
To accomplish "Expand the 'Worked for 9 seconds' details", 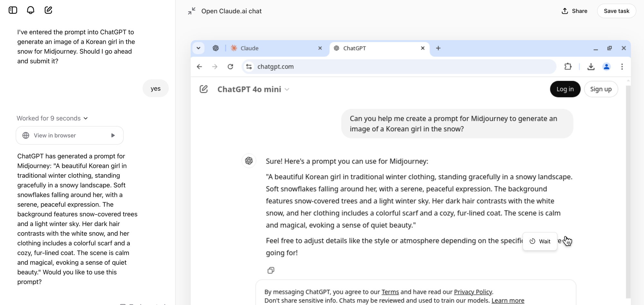I will pyautogui.click(x=52, y=118).
